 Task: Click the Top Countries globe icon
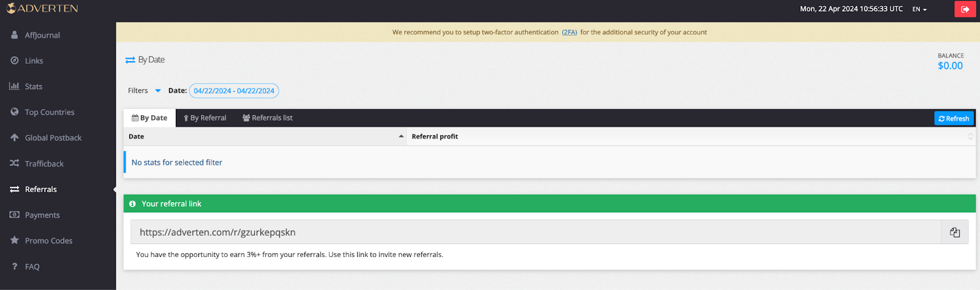point(14,112)
